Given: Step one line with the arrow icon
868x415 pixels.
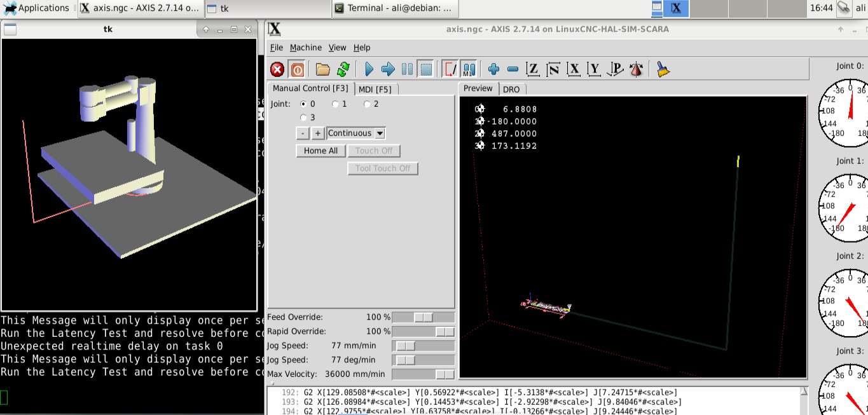Looking at the screenshot, I should tap(388, 69).
